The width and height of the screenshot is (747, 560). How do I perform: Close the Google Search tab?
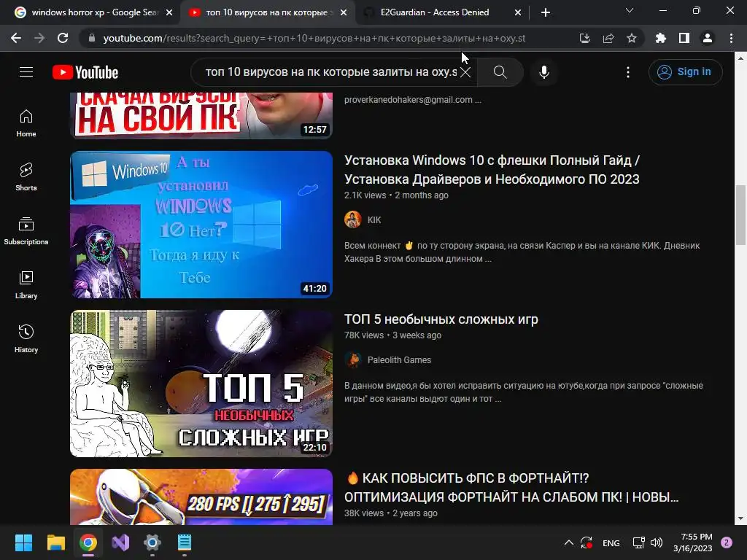[x=169, y=13]
